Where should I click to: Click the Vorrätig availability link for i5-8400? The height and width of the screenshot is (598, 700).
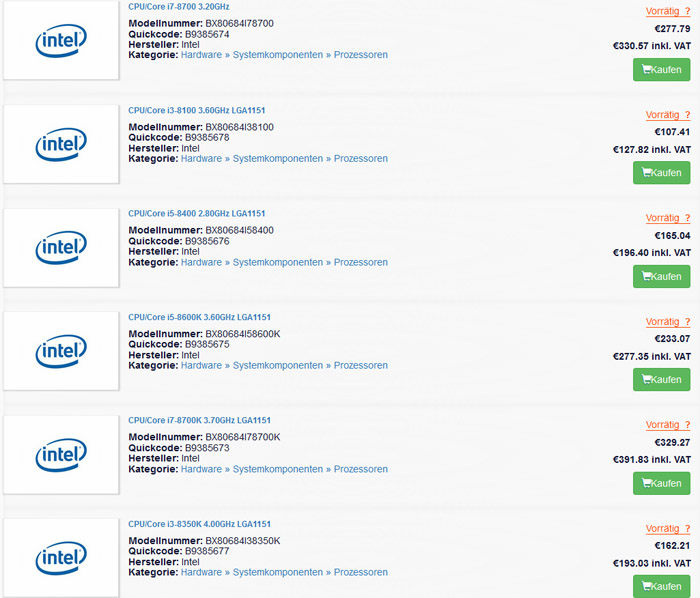click(x=668, y=218)
